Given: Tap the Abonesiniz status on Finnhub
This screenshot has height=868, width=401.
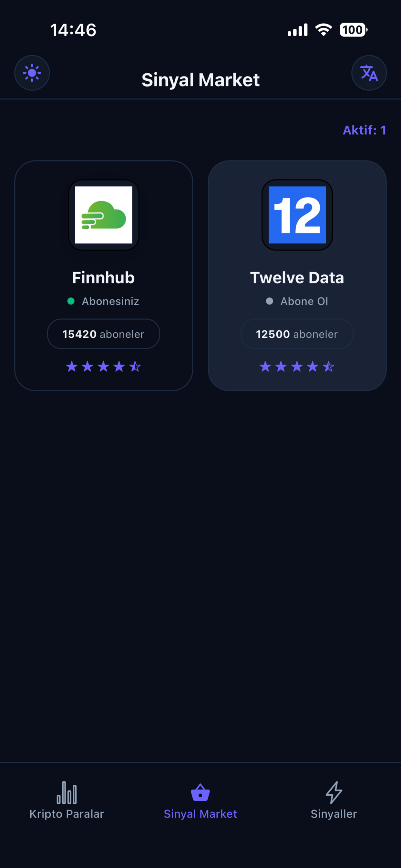Looking at the screenshot, I should 110,301.
